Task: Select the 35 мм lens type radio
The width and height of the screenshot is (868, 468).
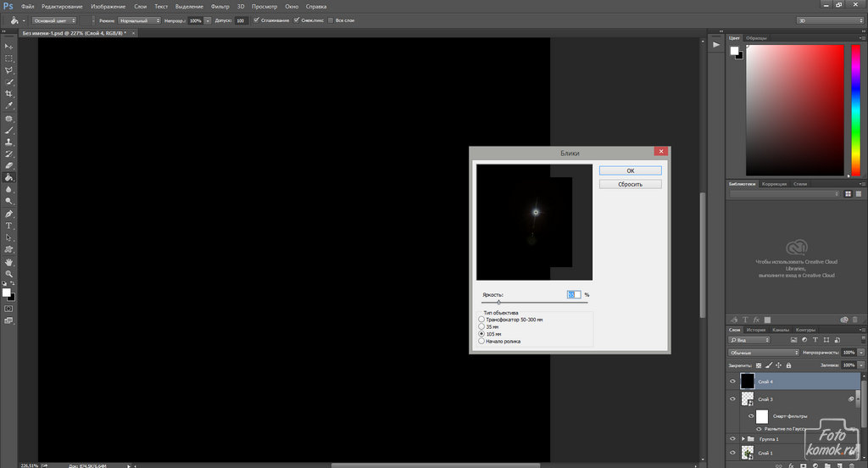Action: tap(482, 326)
